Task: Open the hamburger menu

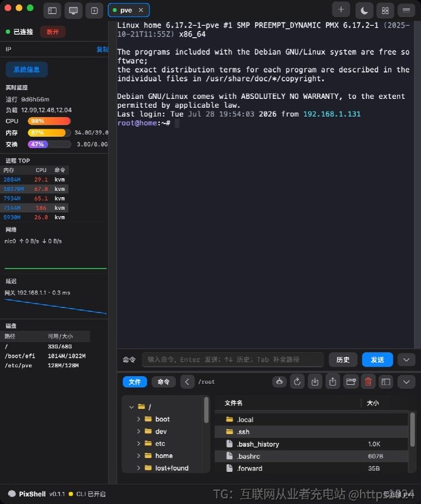Action: click(407, 11)
